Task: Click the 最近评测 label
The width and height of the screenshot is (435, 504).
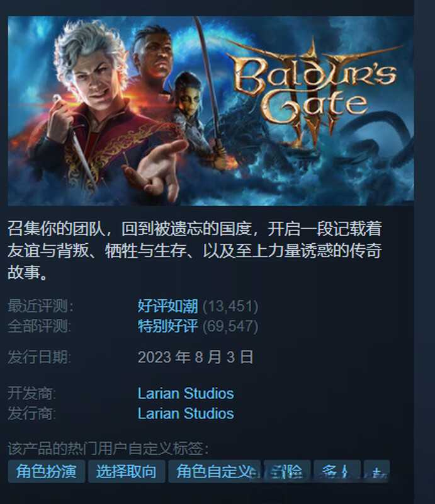Action: pyautogui.click(x=40, y=306)
